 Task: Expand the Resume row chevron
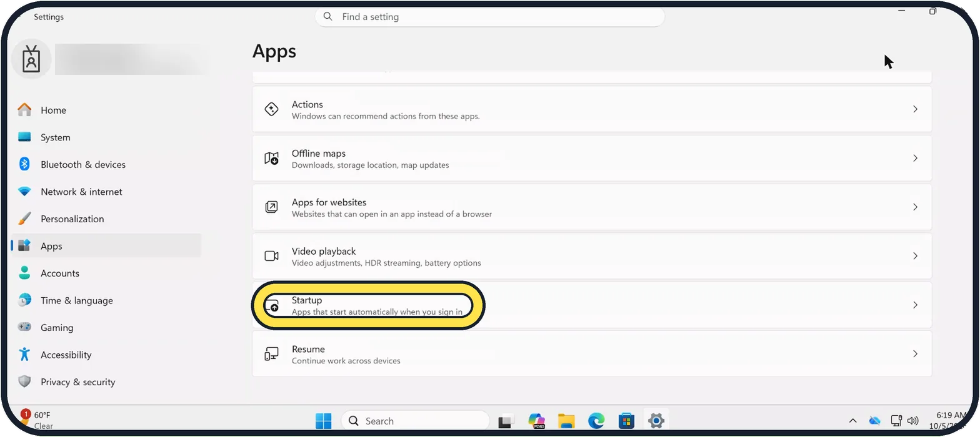[915, 354]
